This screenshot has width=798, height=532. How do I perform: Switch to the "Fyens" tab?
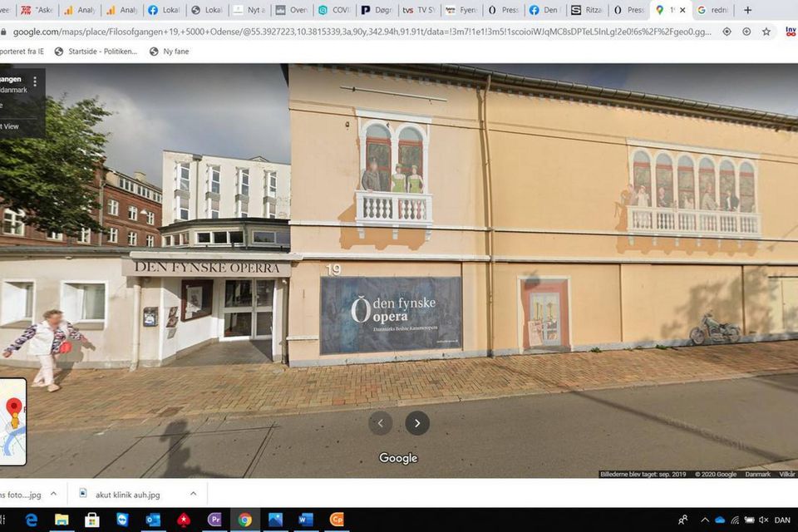click(x=460, y=10)
